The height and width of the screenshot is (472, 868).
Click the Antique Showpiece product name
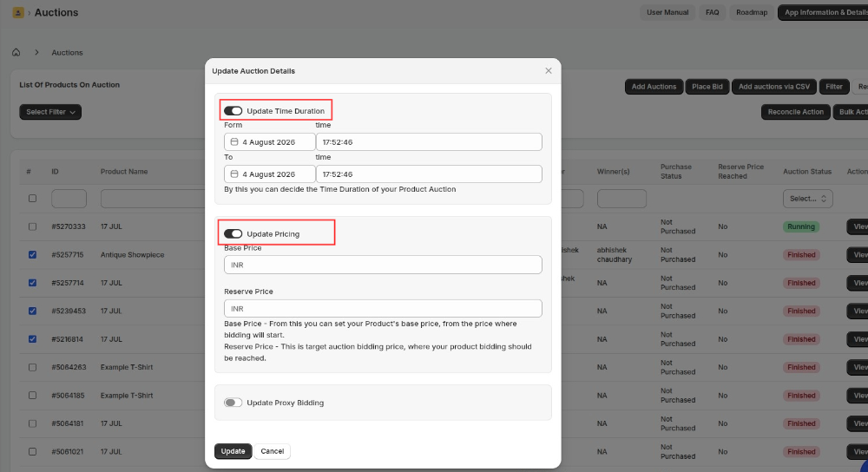[x=132, y=254]
